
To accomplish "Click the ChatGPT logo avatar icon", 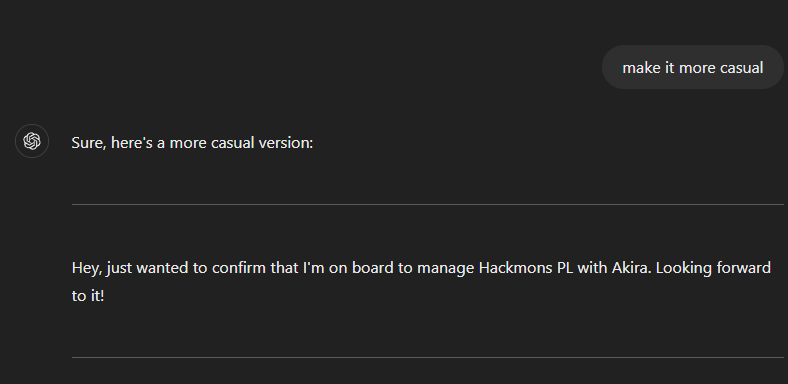I will point(32,141).
